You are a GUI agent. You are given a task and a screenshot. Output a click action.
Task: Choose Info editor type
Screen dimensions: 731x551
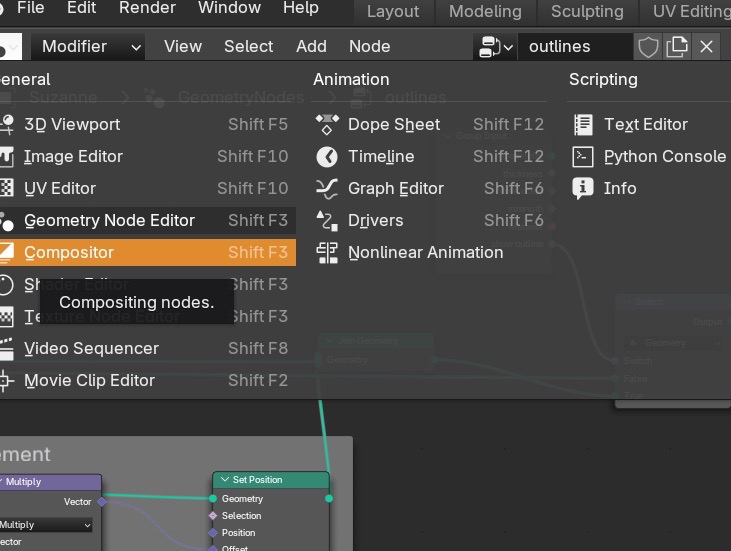click(x=649, y=188)
